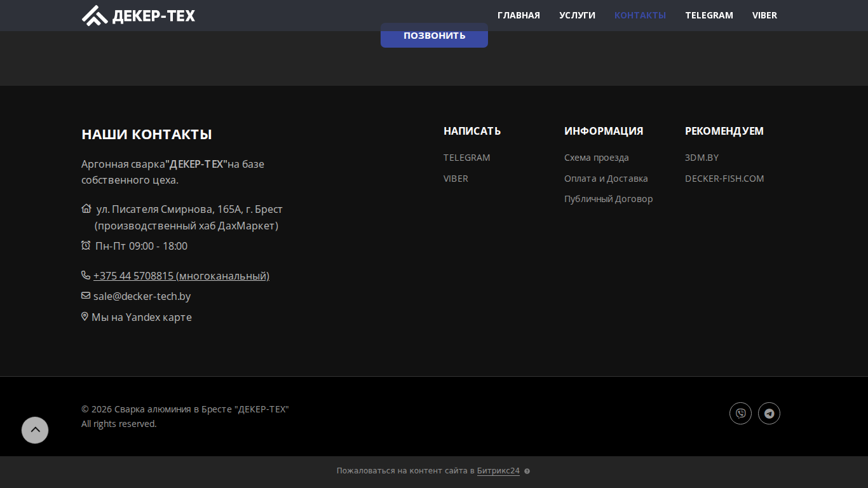Click the address line ул. Писателя Смирнова, 165А
This screenshot has width=868, height=488.
189,209
